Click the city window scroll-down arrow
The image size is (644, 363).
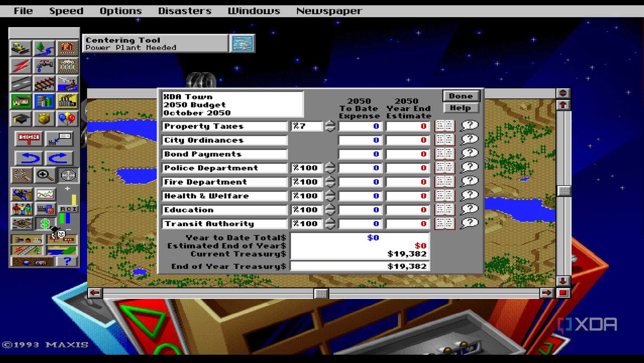click(563, 281)
